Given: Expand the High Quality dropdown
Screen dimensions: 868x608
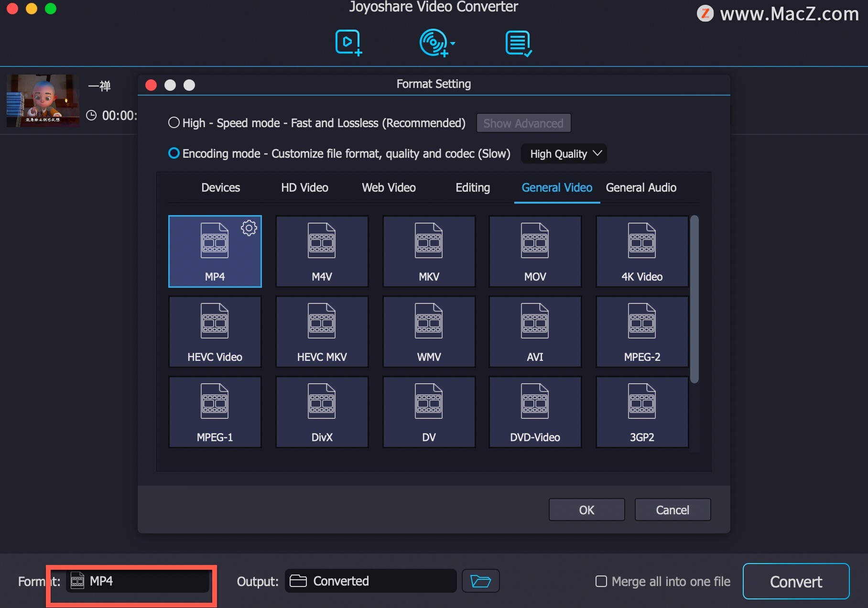Looking at the screenshot, I should 564,153.
